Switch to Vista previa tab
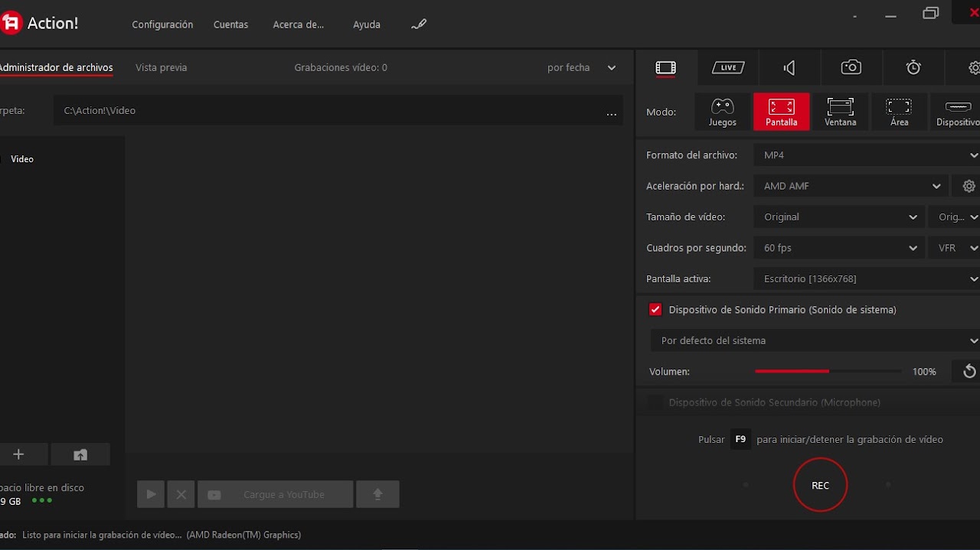This screenshot has height=550, width=980. pos(161,68)
